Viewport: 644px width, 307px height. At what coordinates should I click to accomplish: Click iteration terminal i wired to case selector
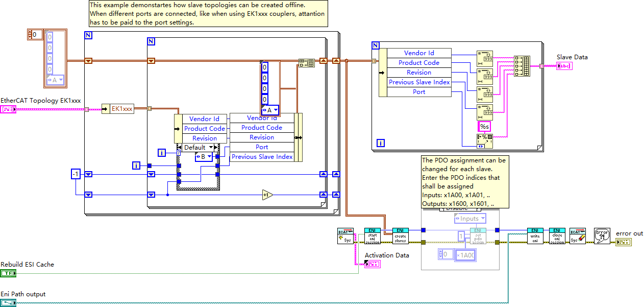click(x=162, y=153)
